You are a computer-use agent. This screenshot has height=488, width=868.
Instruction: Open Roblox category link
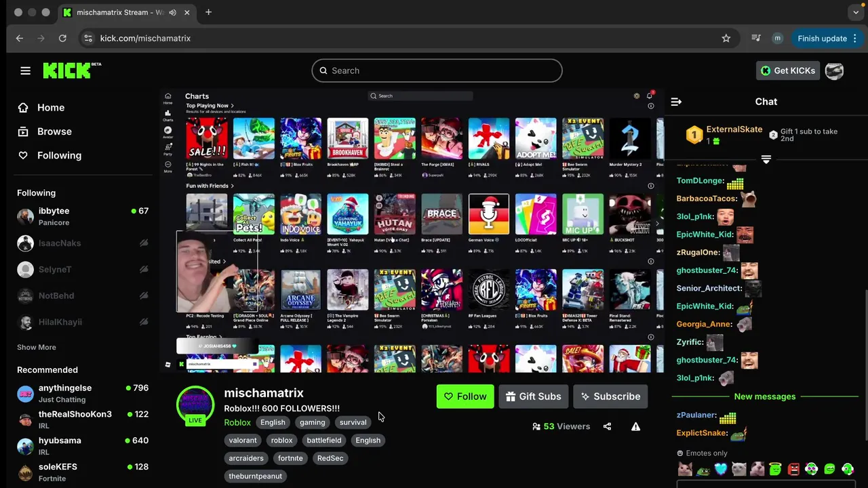[237, 422]
